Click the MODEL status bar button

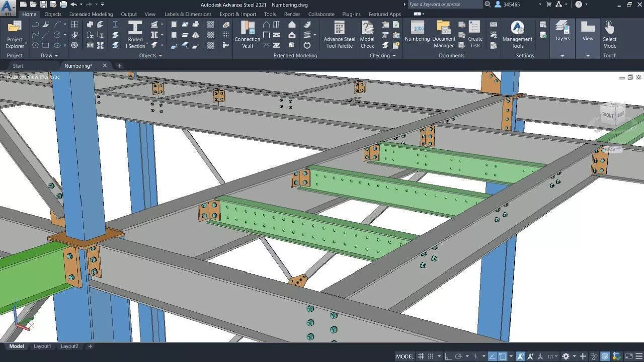(x=405, y=356)
